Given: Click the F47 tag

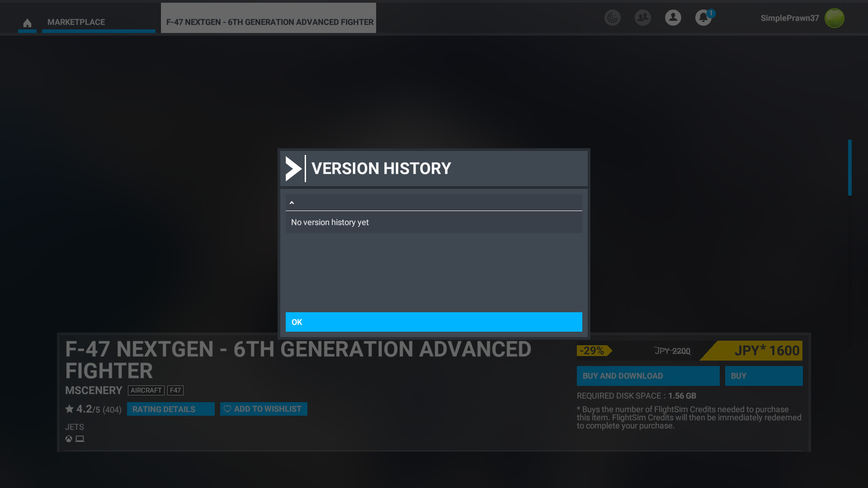Looking at the screenshot, I should pyautogui.click(x=175, y=390).
